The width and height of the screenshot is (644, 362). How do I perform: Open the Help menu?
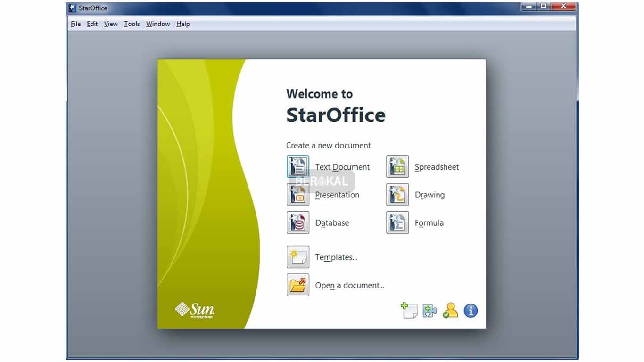pyautogui.click(x=183, y=24)
